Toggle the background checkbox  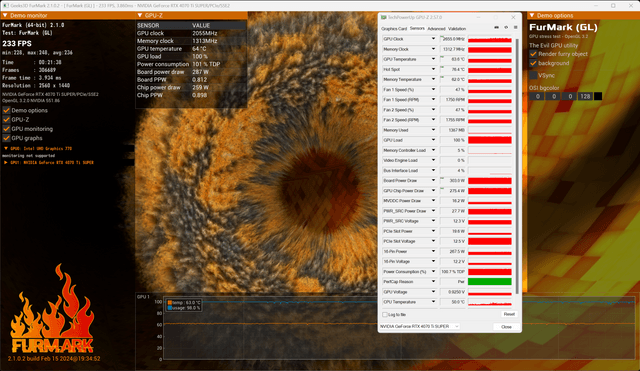[x=533, y=63]
